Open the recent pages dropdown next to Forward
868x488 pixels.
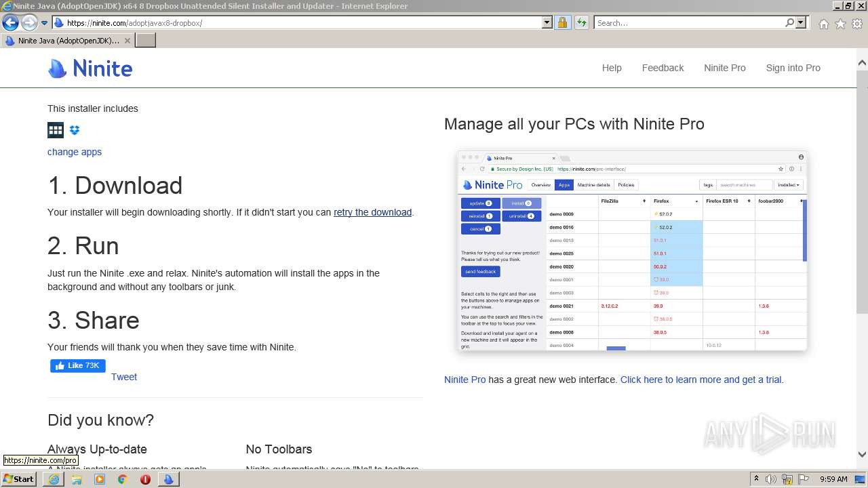pyautogui.click(x=45, y=23)
